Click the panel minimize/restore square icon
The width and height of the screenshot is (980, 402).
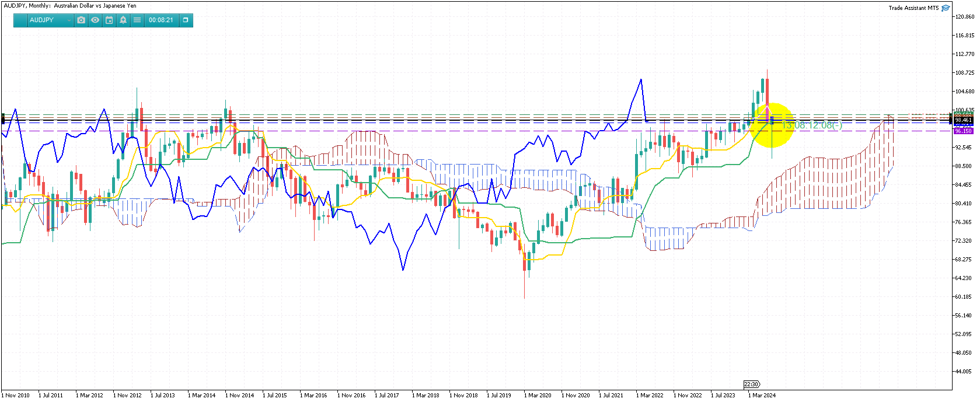point(186,20)
